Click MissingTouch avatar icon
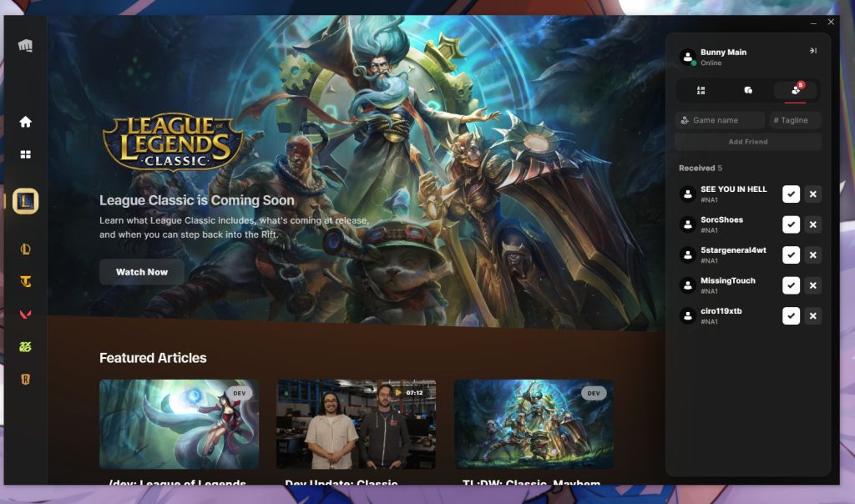855x504 pixels. (688, 285)
